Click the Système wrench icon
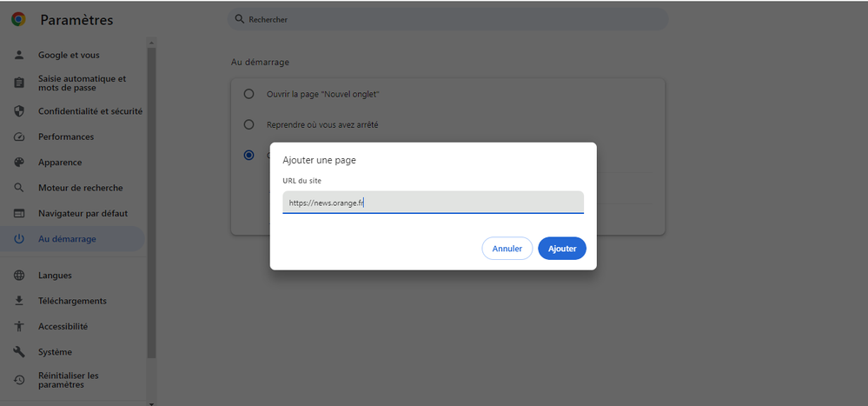The height and width of the screenshot is (406, 868). 19,352
